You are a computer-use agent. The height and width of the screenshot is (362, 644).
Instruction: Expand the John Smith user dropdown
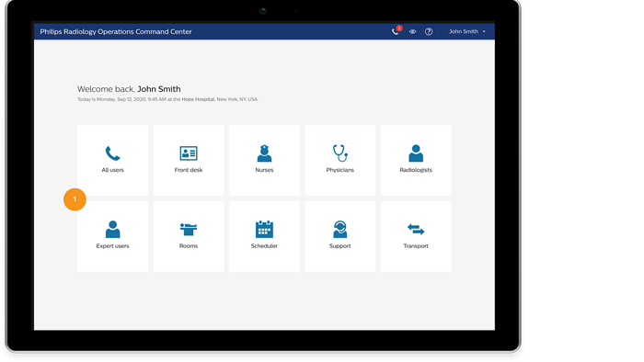[x=467, y=31]
